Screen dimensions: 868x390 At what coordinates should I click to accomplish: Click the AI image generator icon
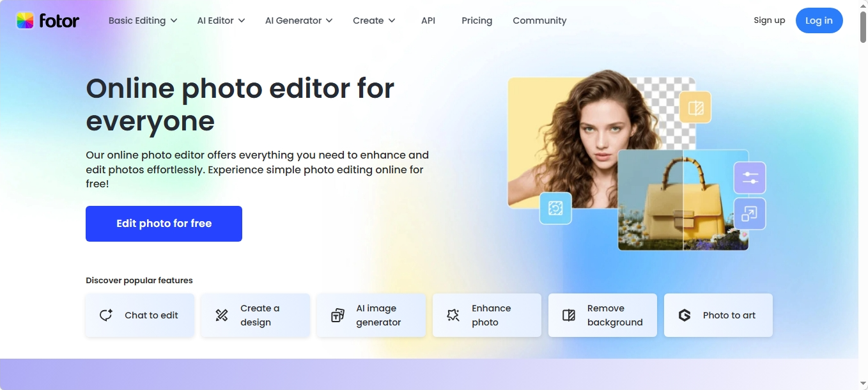pos(337,315)
